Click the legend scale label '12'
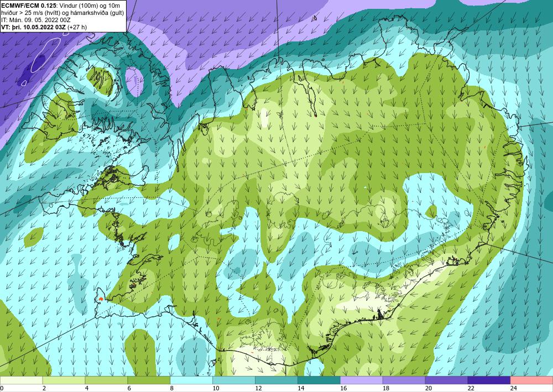The width and height of the screenshot is (553, 392). coord(258,388)
